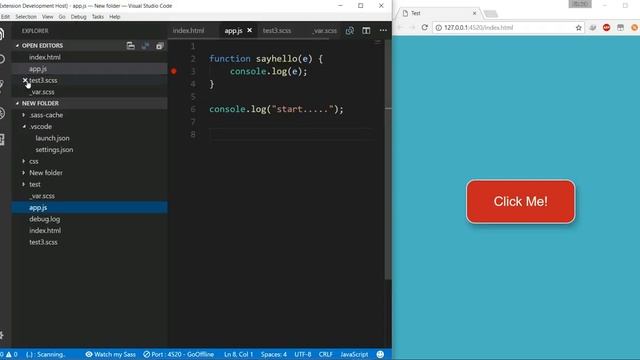Place cursor on empty line 8
This screenshot has height=360, width=640.
tap(291, 134)
